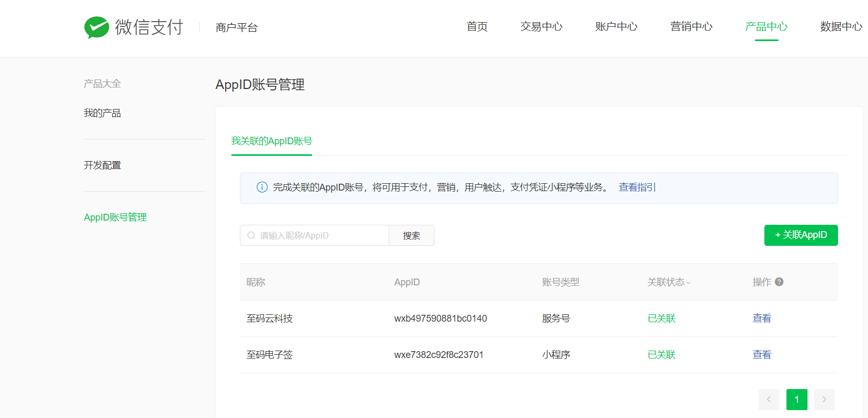Screen dimensions: 868x418
Task: Go to previous page arrow
Action: click(x=769, y=400)
